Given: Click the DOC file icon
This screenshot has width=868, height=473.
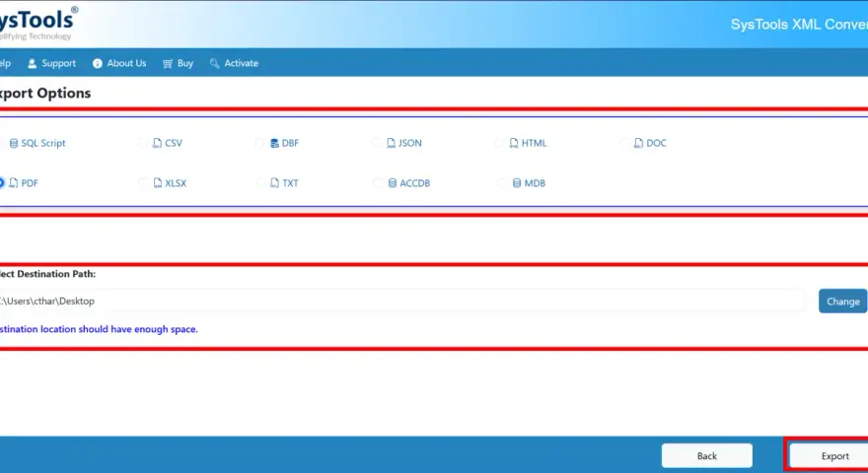Looking at the screenshot, I should pyautogui.click(x=638, y=143).
